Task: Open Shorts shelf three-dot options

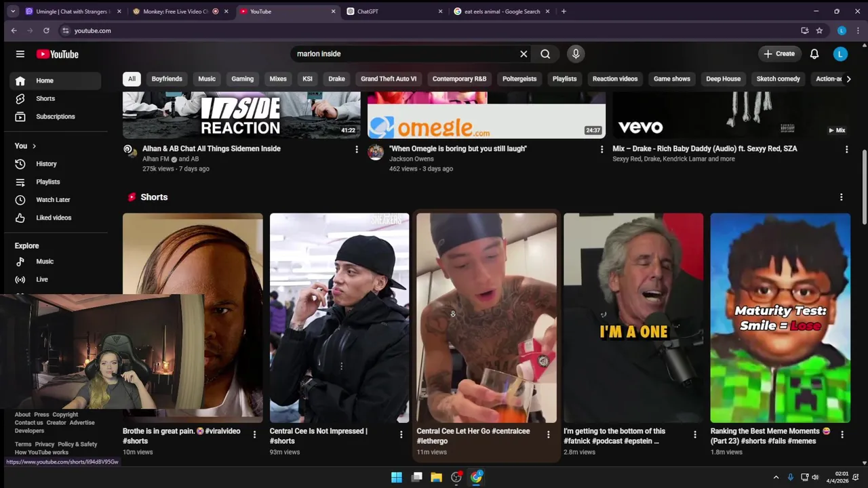Action: [x=842, y=197]
